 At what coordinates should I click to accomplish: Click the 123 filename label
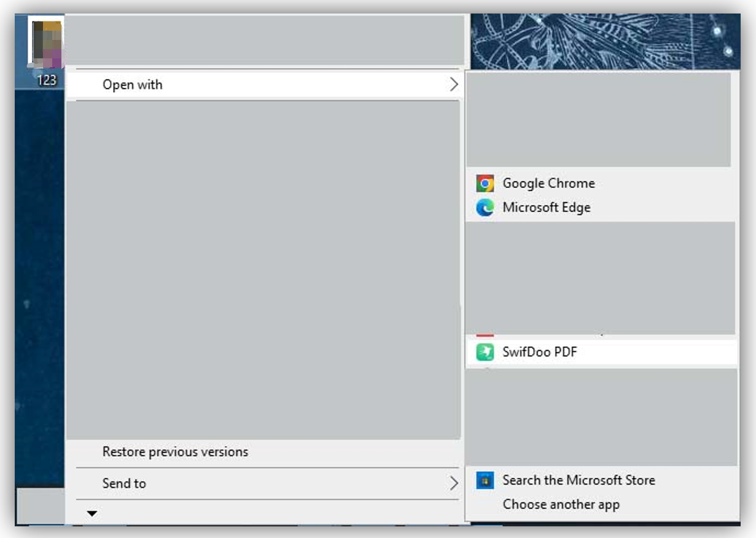point(47,79)
